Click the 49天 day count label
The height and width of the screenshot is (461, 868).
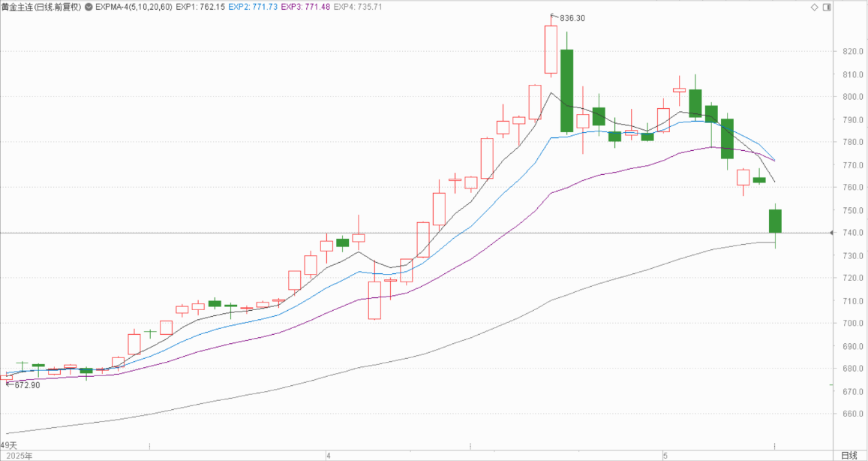click(x=8, y=445)
